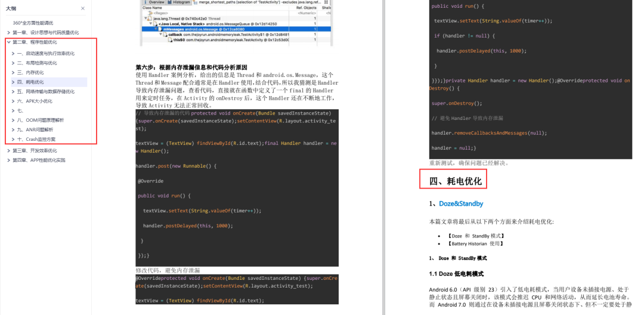This screenshot has height=315, width=644.
Task: Click the memory analyzer screenshot image
Action: [236, 23]
